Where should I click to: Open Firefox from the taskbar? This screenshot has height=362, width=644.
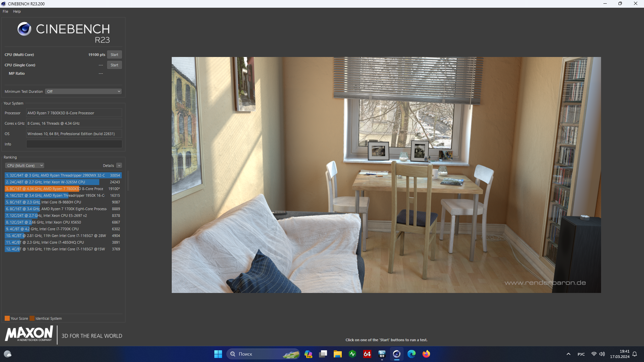click(426, 354)
